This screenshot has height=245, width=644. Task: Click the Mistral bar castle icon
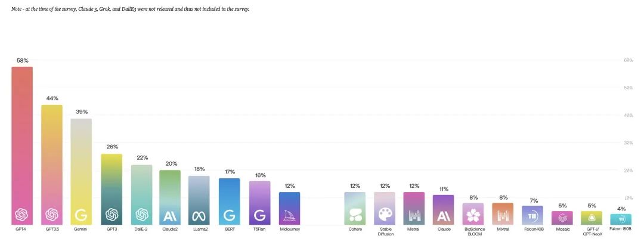coord(414,215)
